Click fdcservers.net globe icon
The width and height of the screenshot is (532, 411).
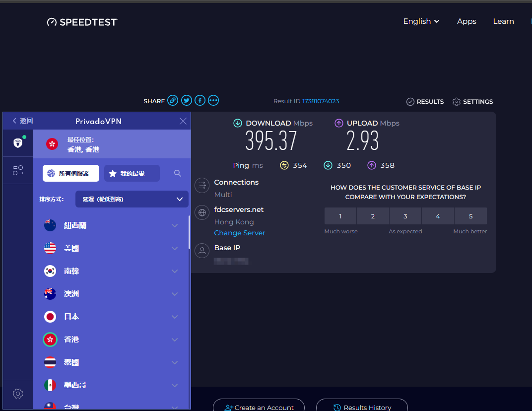click(x=202, y=212)
